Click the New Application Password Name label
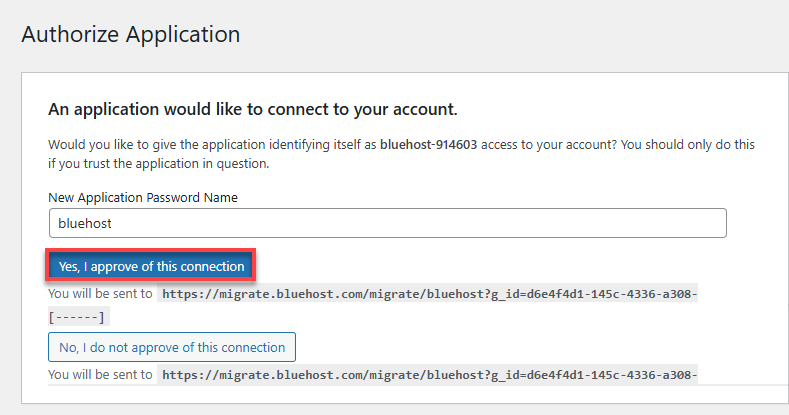Viewport: 789px width, 415px height. click(x=143, y=198)
